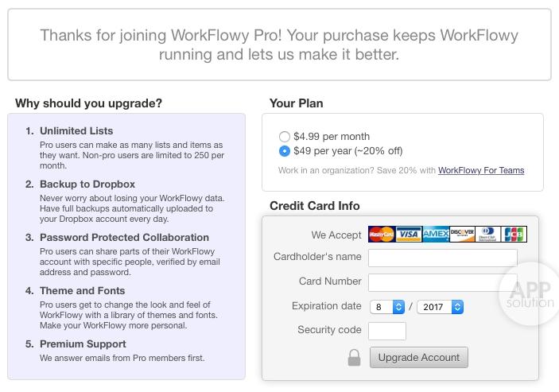The width and height of the screenshot is (559, 392).
Task: Click the MasterCard logo icon
Action: 382,235
